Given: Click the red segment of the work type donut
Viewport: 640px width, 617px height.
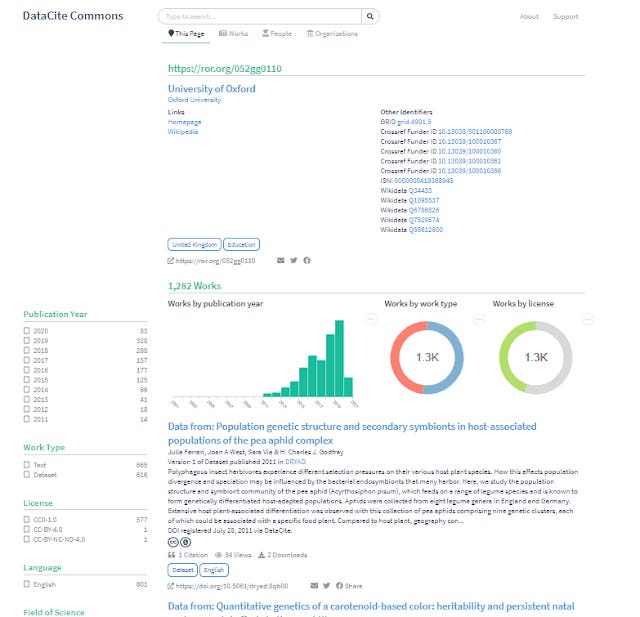Looking at the screenshot, I should coord(396,357).
